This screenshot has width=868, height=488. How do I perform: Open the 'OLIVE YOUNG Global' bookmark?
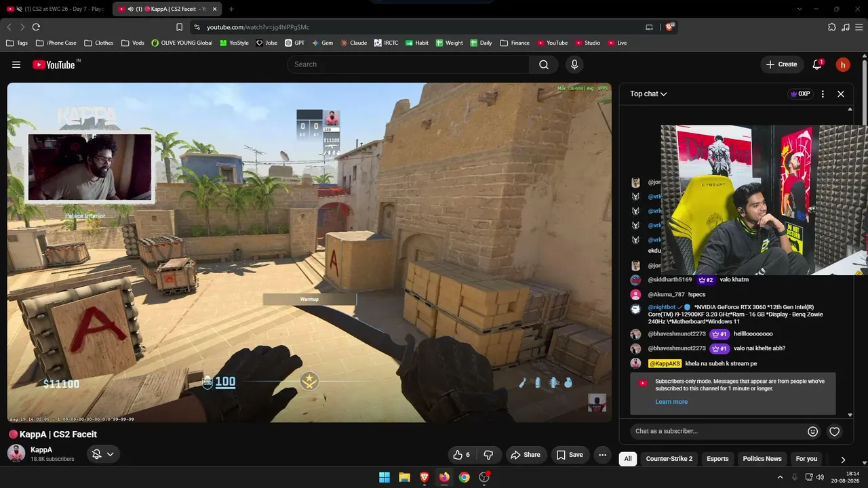tap(182, 43)
